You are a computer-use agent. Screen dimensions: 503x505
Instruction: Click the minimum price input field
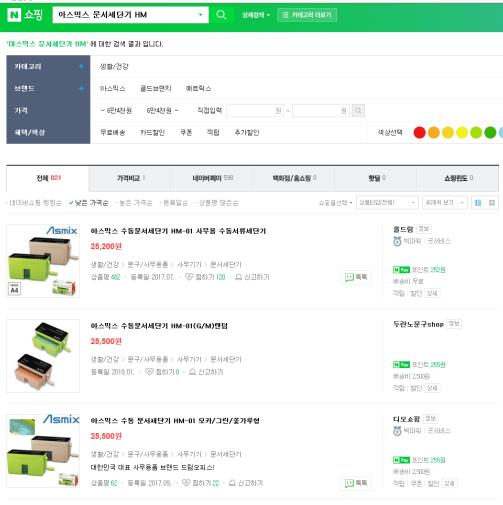pos(255,111)
